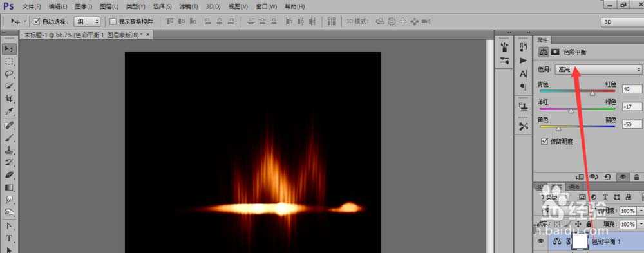
Task: Click the layer mask icon in Properties
Action: [x=555, y=52]
